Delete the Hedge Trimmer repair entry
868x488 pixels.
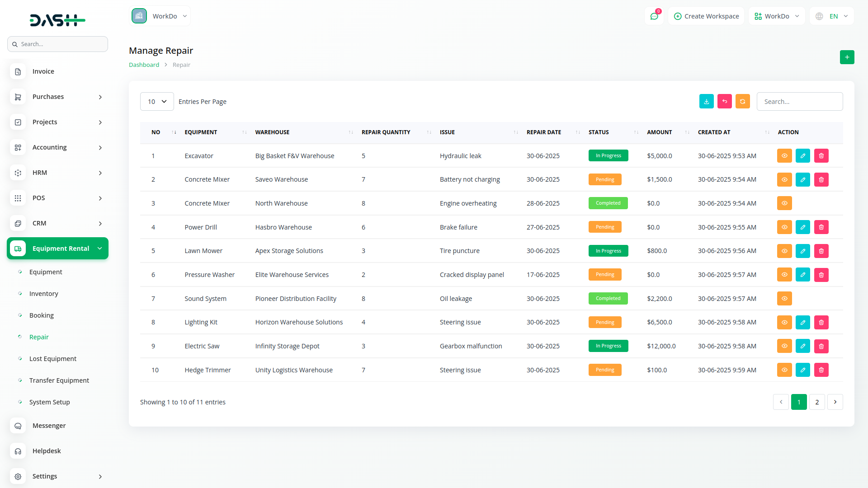coord(821,370)
